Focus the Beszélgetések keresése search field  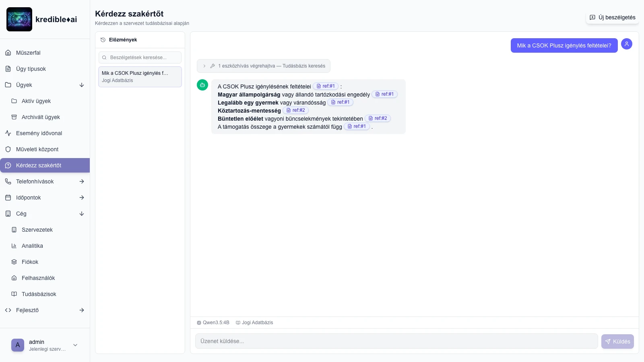coord(140,58)
